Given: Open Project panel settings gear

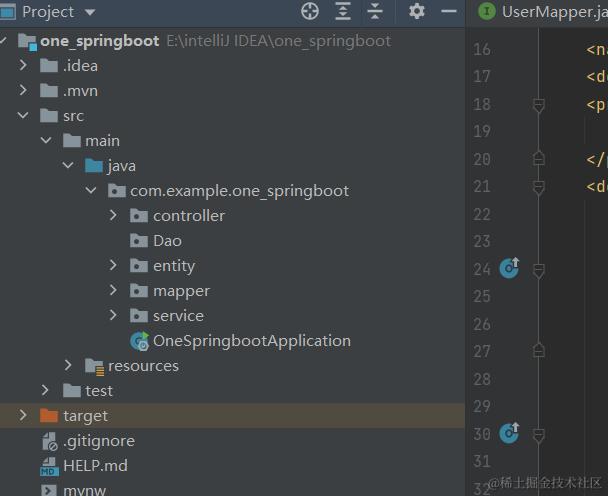Looking at the screenshot, I should point(417,12).
